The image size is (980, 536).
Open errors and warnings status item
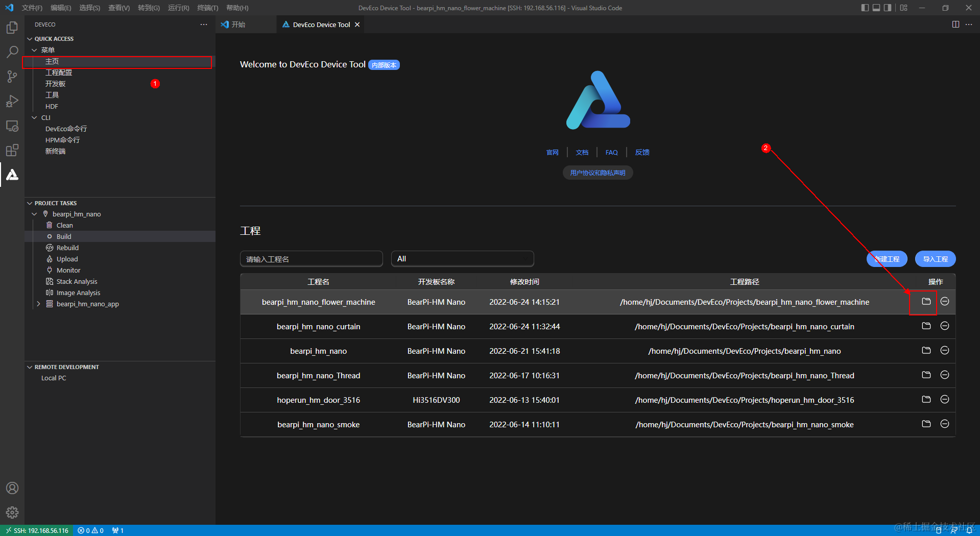[91, 530]
